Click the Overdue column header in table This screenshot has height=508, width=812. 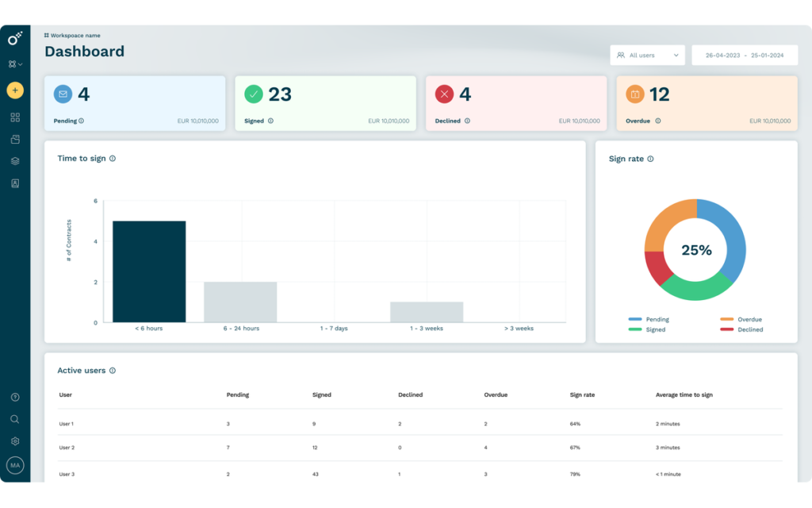point(496,395)
